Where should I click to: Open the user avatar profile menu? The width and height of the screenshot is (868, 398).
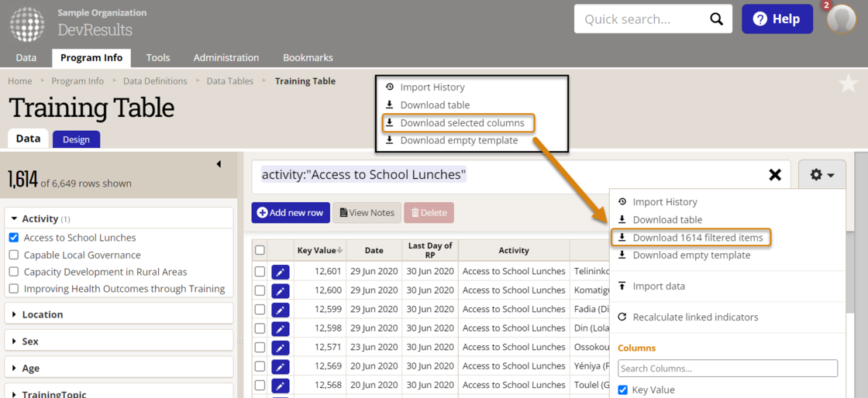pos(841,20)
